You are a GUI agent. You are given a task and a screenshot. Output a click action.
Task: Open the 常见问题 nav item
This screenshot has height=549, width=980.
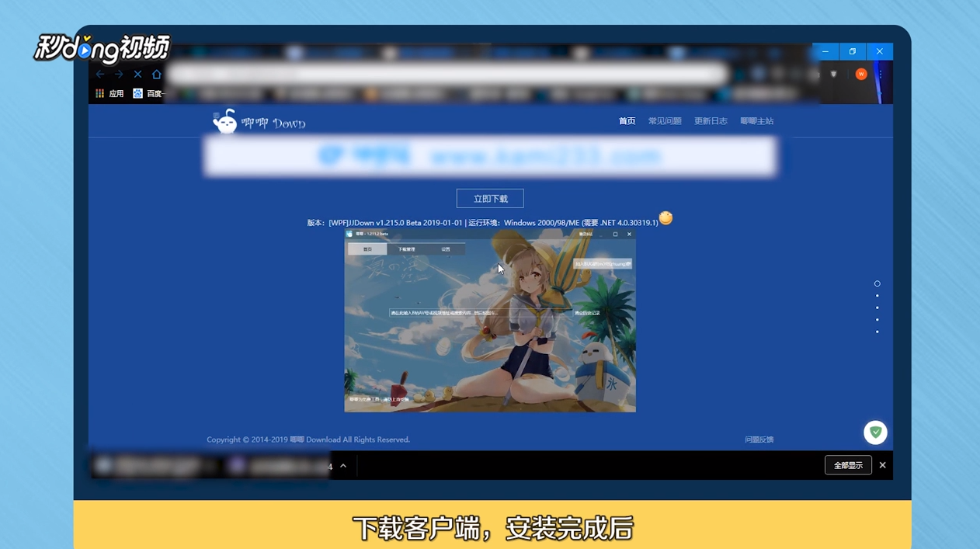coord(665,121)
